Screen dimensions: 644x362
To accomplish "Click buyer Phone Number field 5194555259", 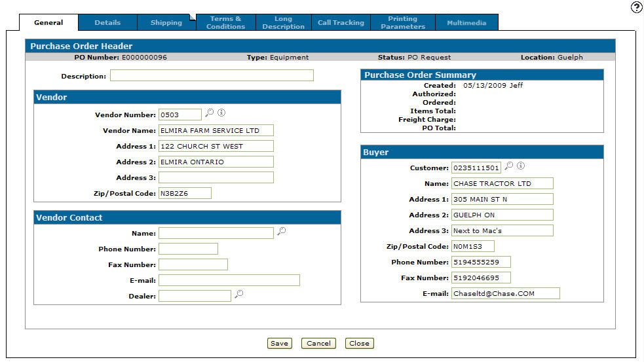I will pos(481,262).
